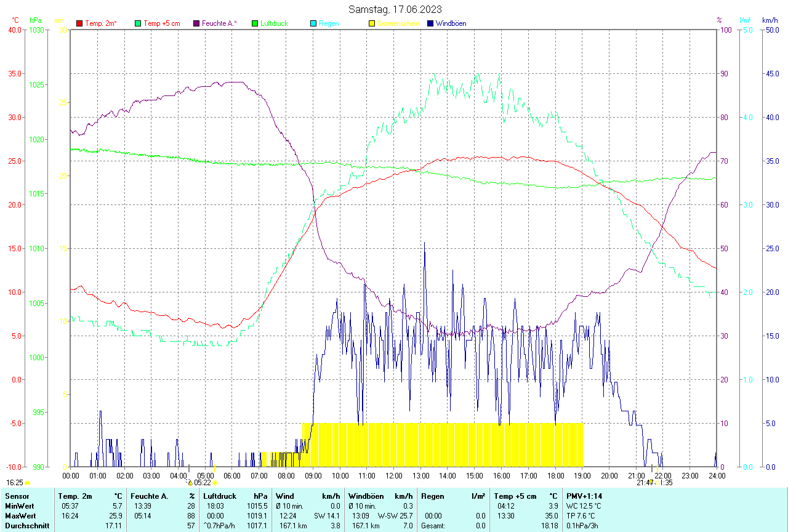788x532 pixels.
Task: Select the 'Sonnenschein' legend label
Action: click(x=398, y=23)
